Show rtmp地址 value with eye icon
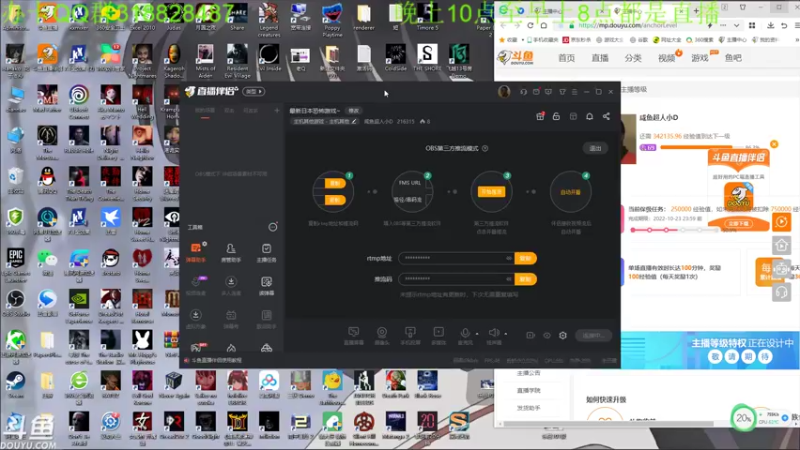This screenshot has height=450, width=800. click(x=509, y=258)
